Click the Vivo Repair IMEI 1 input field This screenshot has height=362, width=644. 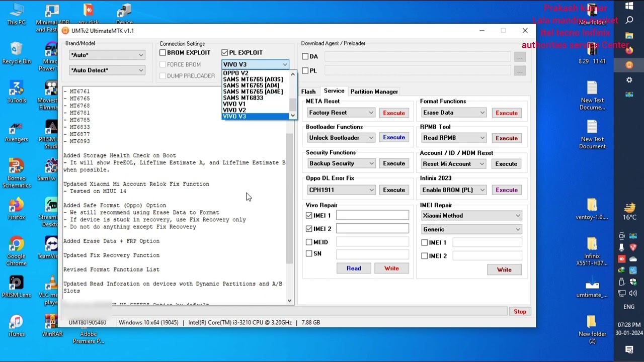[x=372, y=215]
